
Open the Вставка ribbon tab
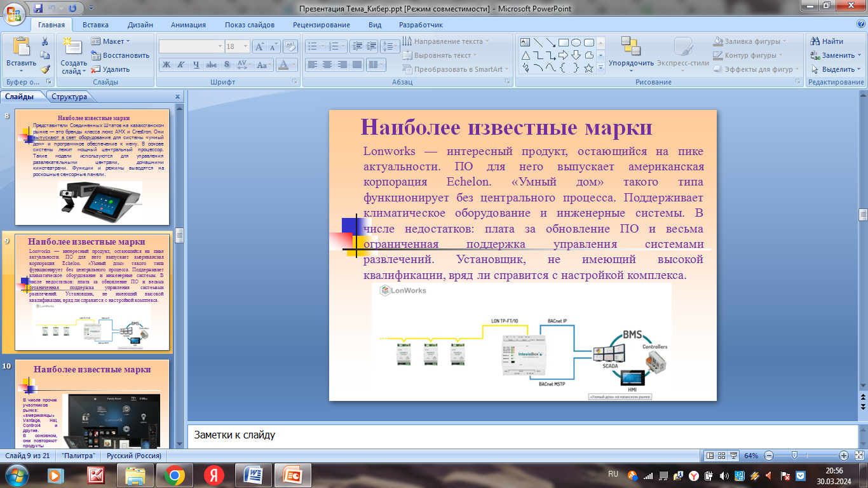coord(95,25)
